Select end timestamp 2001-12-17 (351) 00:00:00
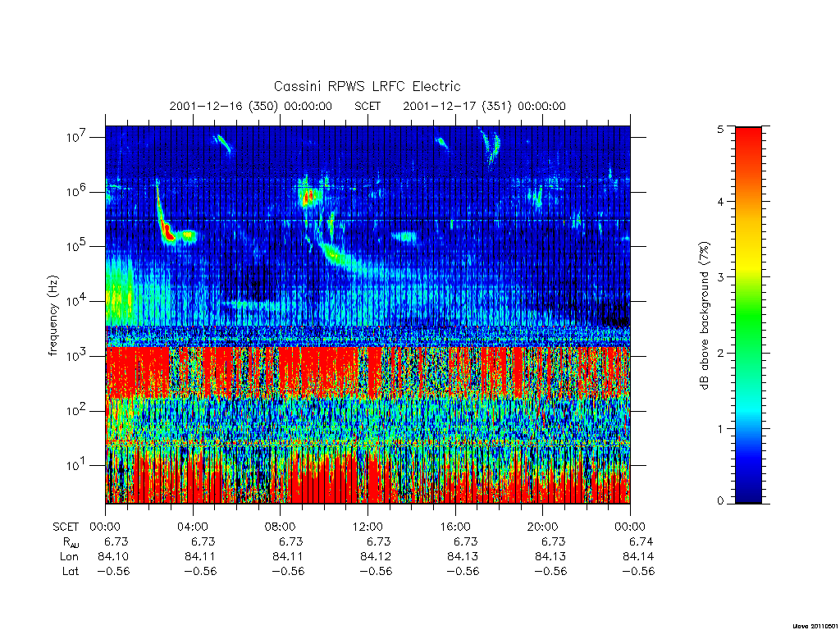The width and height of the screenshot is (840, 630). coord(484,106)
